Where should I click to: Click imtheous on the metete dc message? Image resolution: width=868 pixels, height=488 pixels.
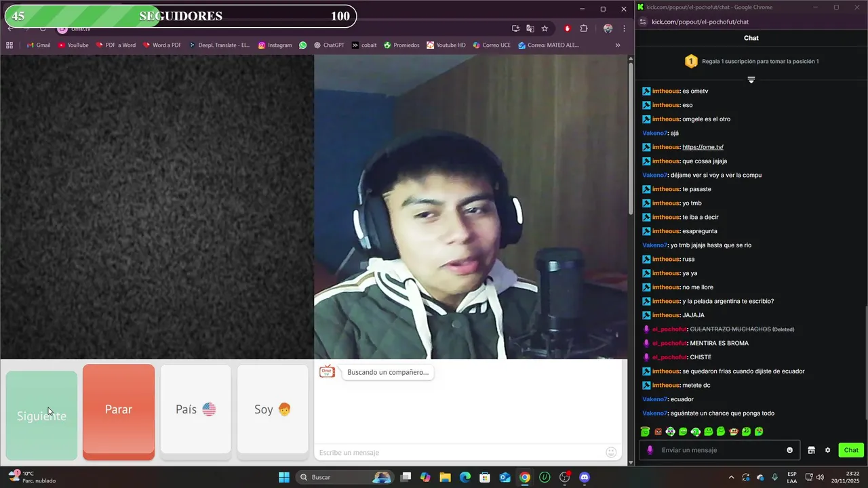click(x=665, y=385)
